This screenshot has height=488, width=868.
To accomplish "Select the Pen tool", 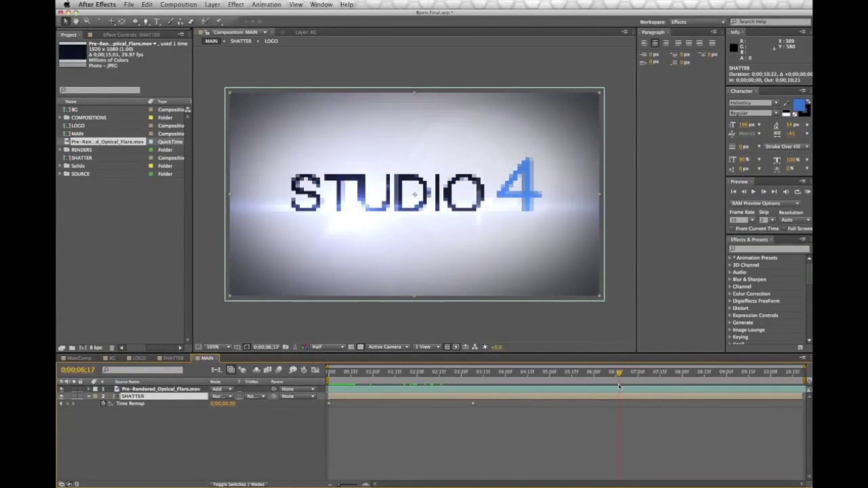I will tap(146, 21).
